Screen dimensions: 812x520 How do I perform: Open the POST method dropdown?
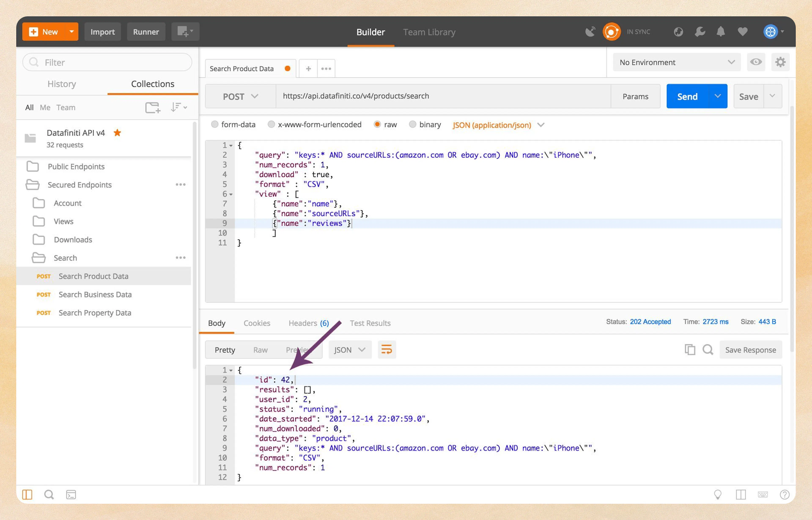[x=240, y=96]
